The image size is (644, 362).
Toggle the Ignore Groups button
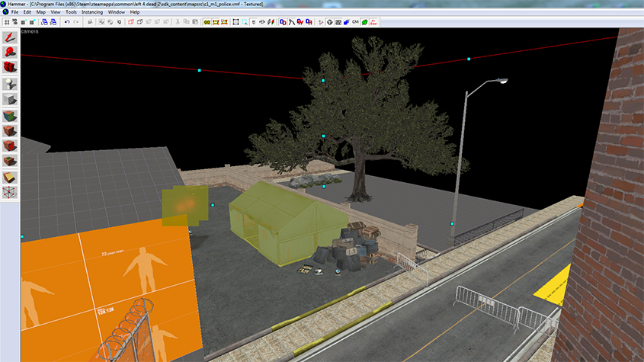pyautogui.click(x=119, y=22)
